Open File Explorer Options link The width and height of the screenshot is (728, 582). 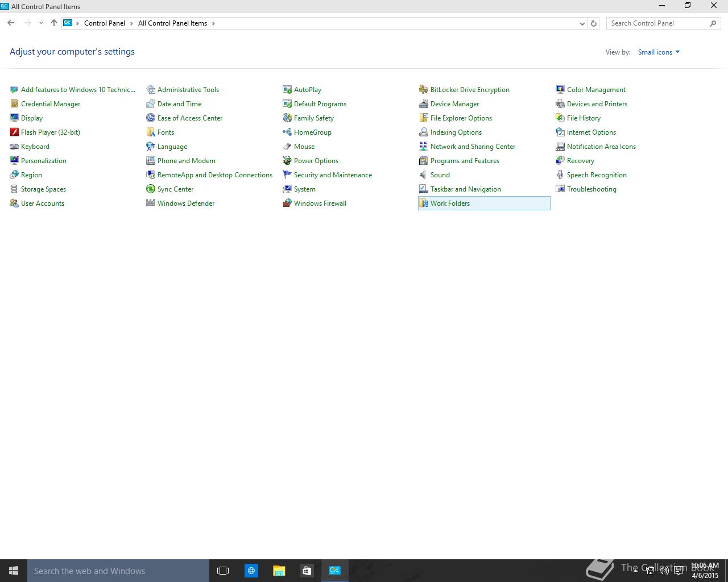click(x=461, y=118)
